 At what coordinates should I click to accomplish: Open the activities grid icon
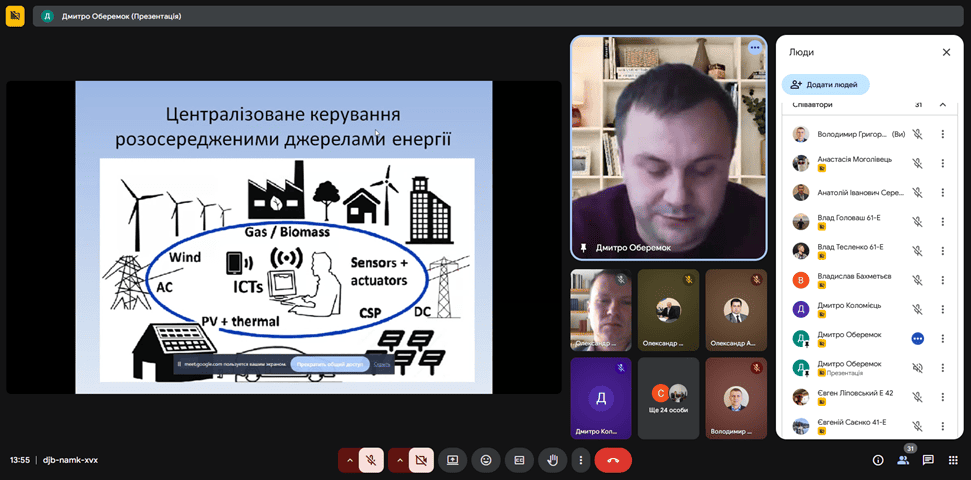coord(953,460)
